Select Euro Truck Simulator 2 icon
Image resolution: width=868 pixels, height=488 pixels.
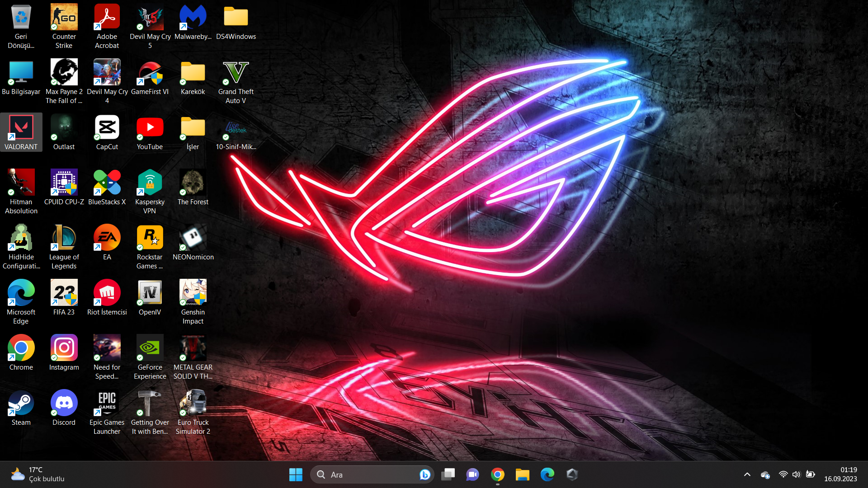tap(193, 412)
